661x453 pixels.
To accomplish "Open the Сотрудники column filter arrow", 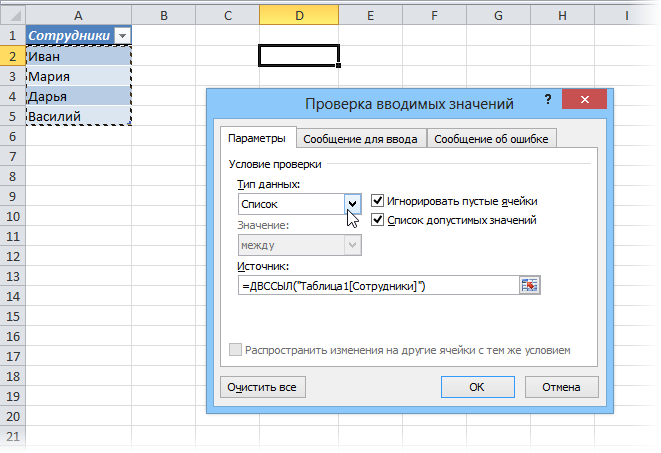I will click(122, 35).
